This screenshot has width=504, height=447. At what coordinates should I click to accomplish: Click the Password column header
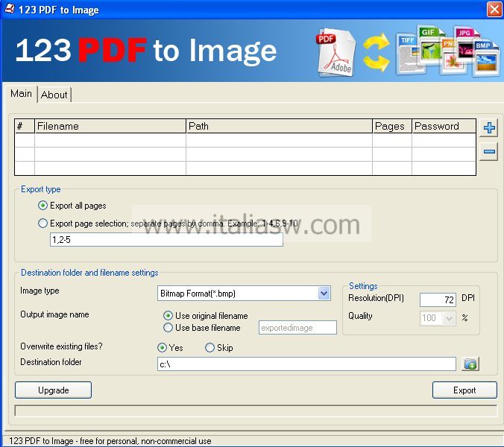point(444,126)
